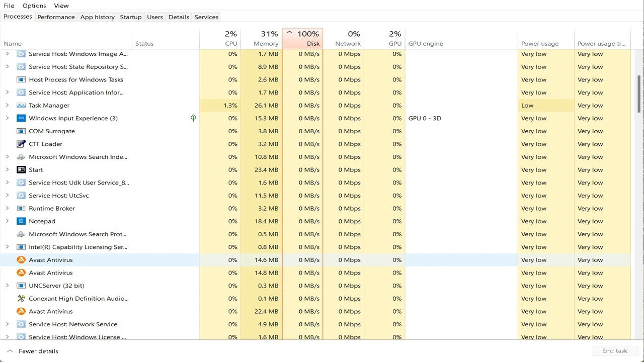Screen dimensions: 644x362
Task: Expand UNCServer (32 bit) group
Action: pos(7,286)
